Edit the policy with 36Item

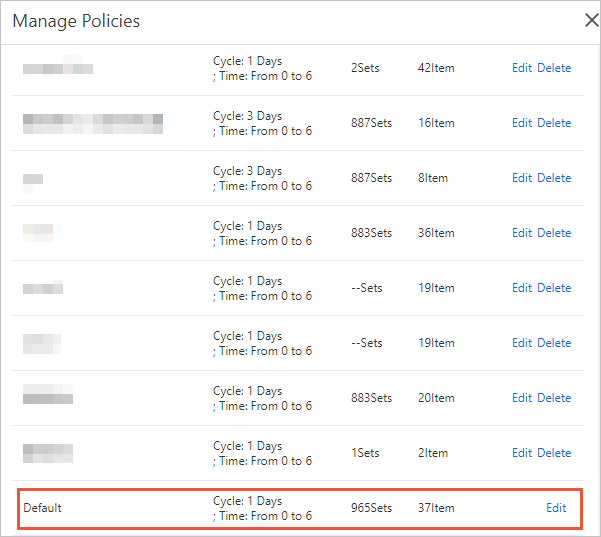522,233
